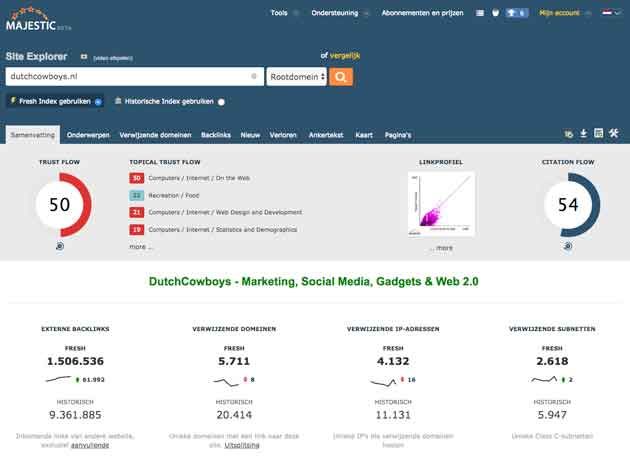Click the teal Recreation / Food score badge

pos(137,195)
